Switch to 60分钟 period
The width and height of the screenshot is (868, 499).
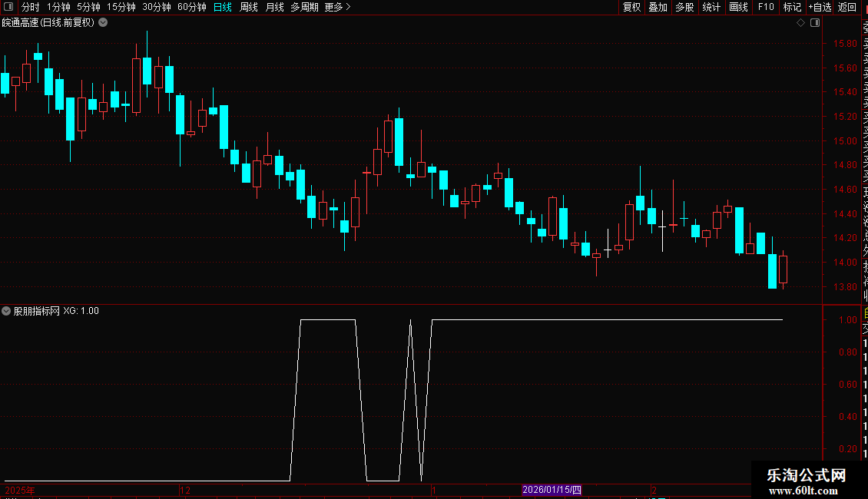coord(191,7)
